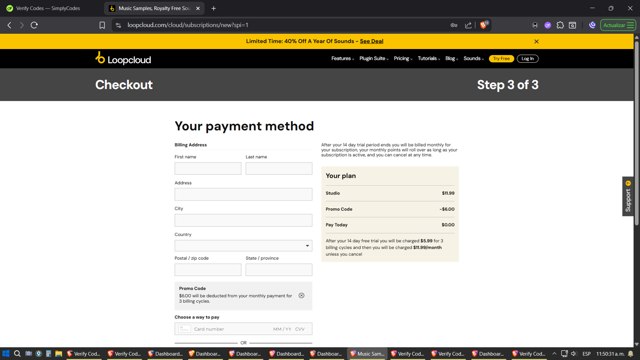Focus the Address field
Viewport: 640px width, 360px height.
coord(243,194)
